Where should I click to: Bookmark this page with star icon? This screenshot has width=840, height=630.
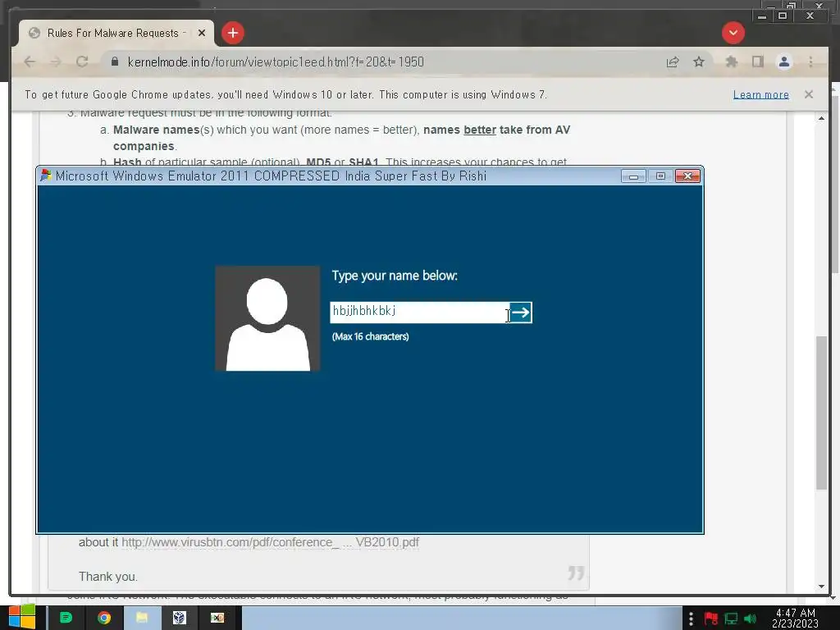pos(699,62)
